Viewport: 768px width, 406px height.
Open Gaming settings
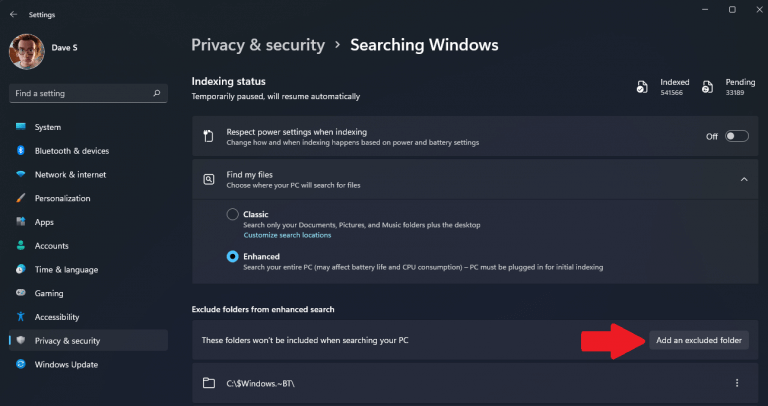[88, 293]
